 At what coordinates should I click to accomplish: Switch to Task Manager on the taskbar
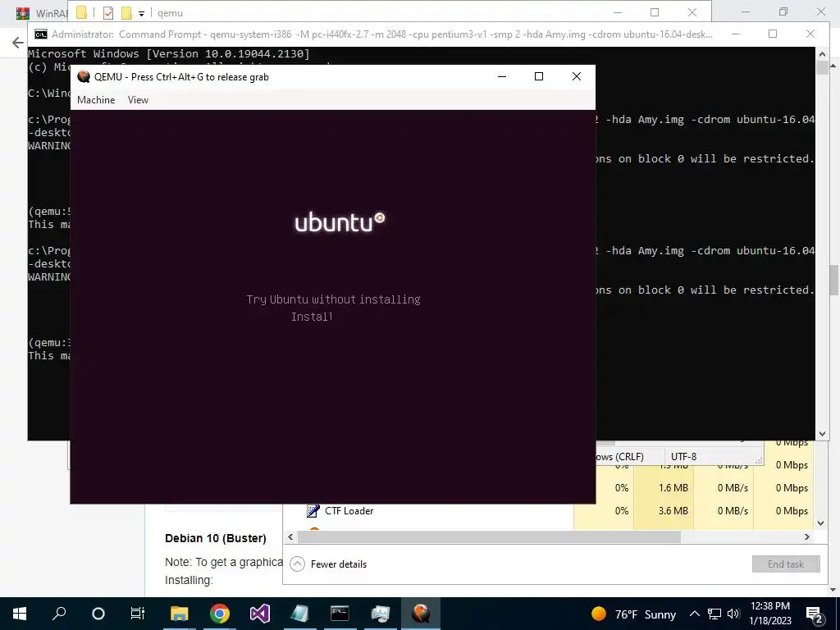pyautogui.click(x=381, y=614)
